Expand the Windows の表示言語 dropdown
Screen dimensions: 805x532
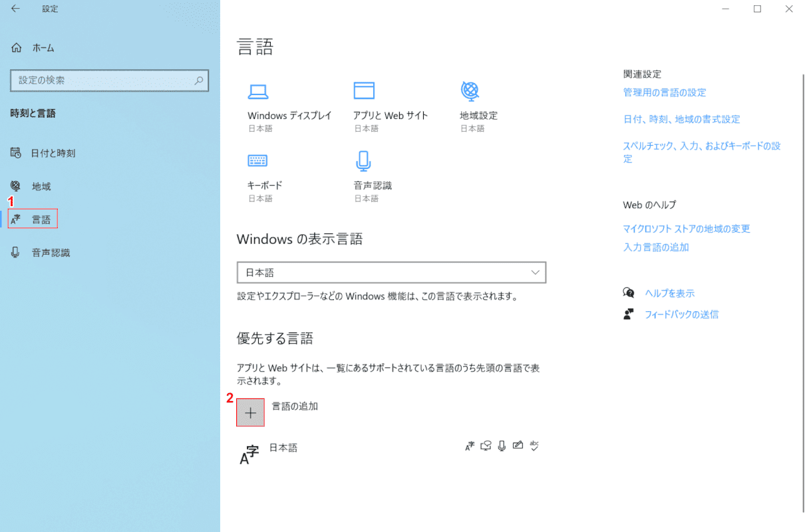[391, 273]
